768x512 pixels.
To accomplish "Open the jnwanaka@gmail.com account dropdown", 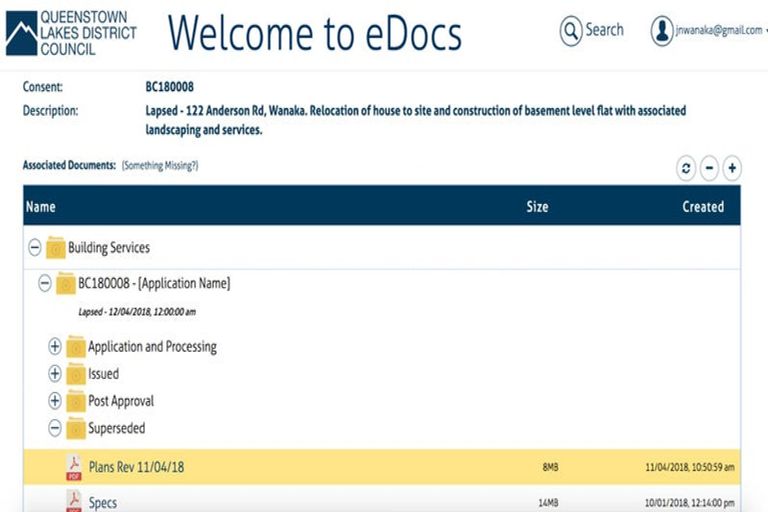I will coord(718,31).
